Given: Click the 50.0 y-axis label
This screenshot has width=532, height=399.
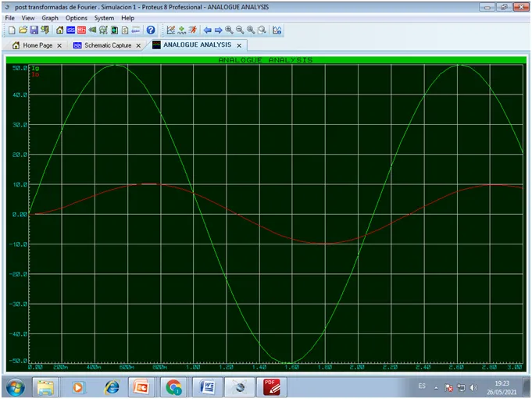Looking at the screenshot, I should (x=20, y=68).
